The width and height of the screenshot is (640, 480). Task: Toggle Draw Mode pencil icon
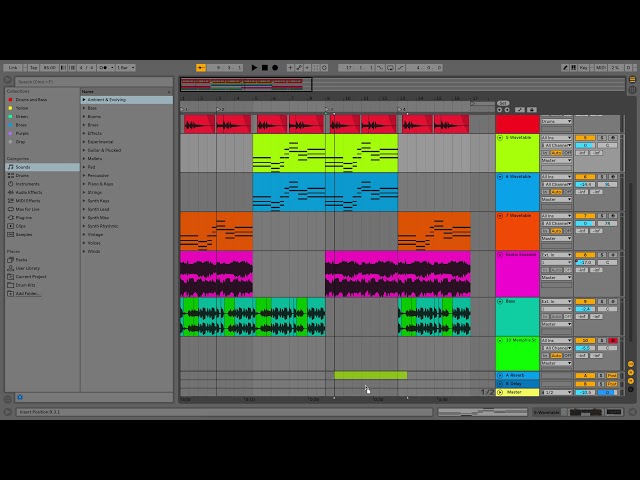pyautogui.click(x=565, y=68)
